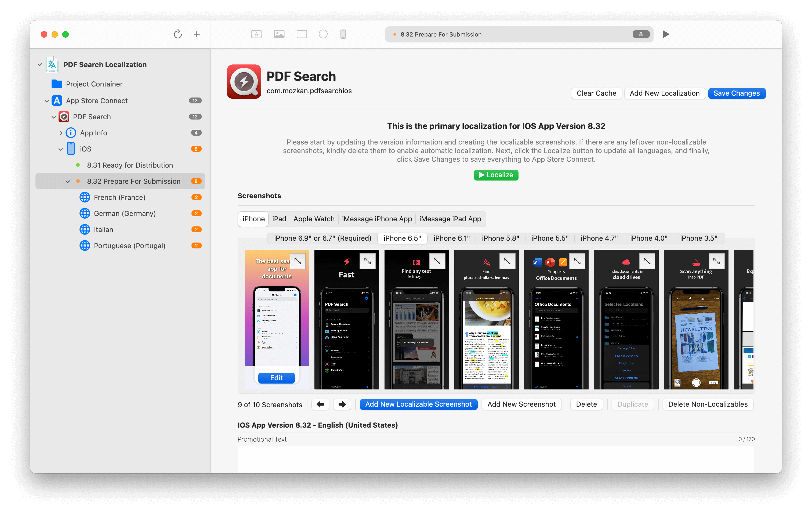Screen dimensions: 812x513
Task: Select the iOS sidebar item
Action: click(85, 149)
